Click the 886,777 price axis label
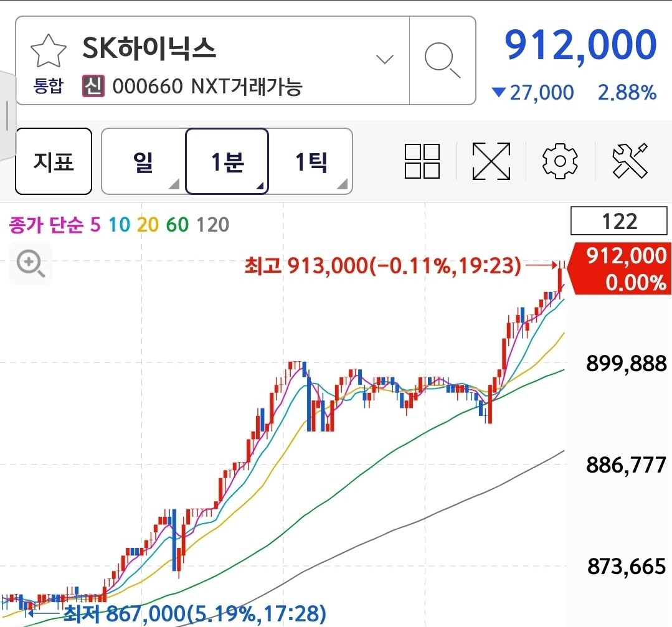Image resolution: width=672 pixels, height=627 pixels. (x=627, y=464)
